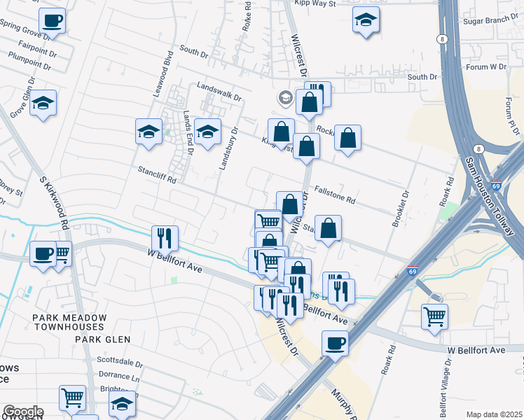Screen dimensions: 524x420
Task: Click the shopping cart next to left coffee marker
Action: tap(63, 253)
